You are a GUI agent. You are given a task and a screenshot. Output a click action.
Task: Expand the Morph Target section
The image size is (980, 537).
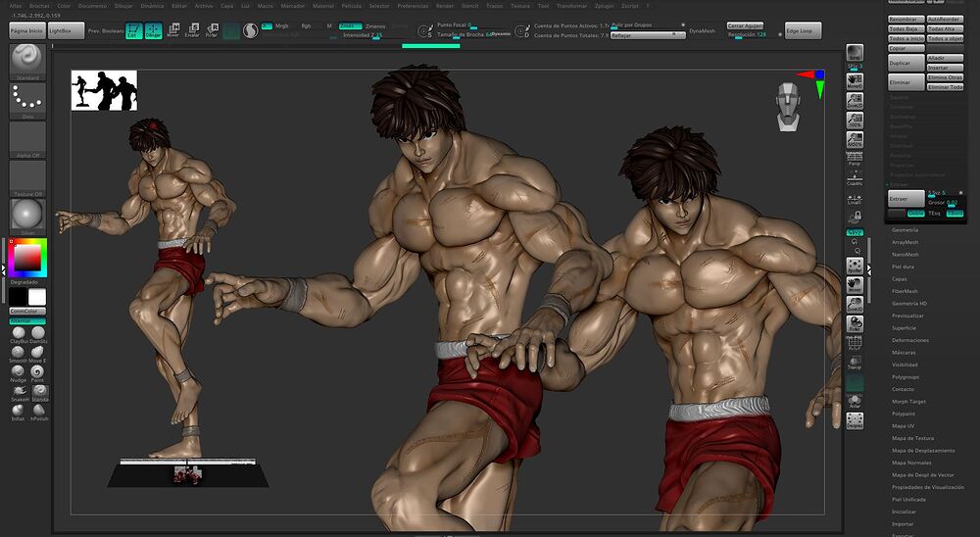click(x=908, y=402)
